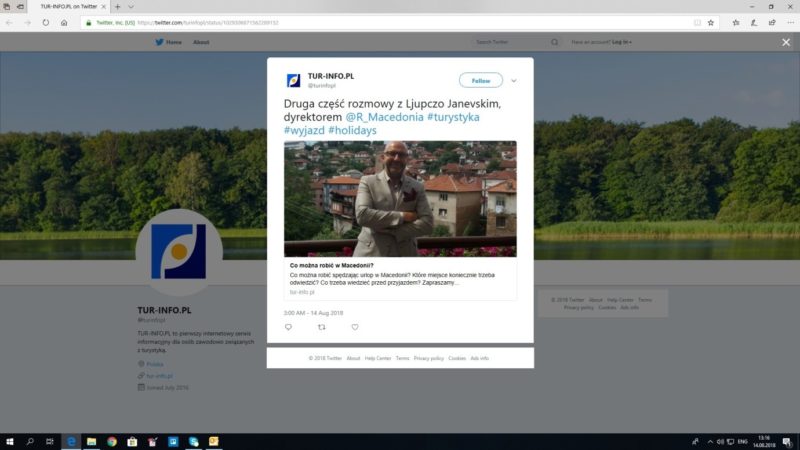Refresh the page in Edge
The image size is (800, 450).
45,22
